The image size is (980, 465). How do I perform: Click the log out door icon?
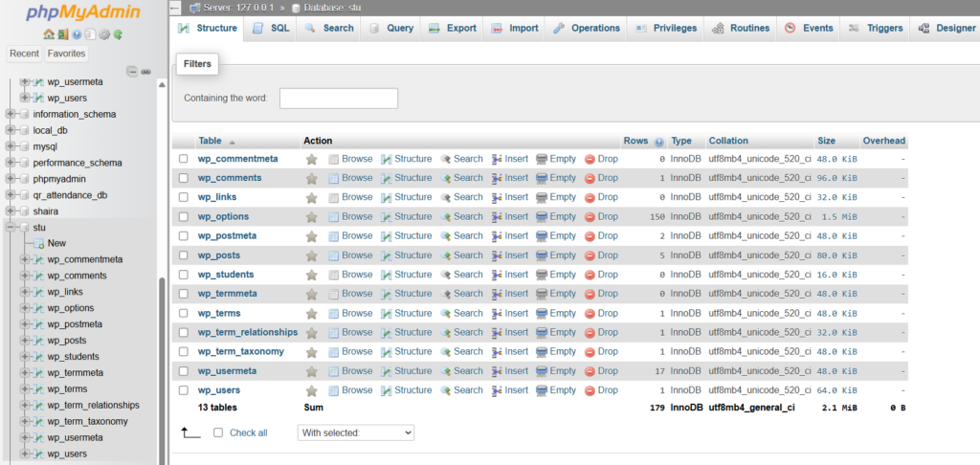tap(62, 34)
